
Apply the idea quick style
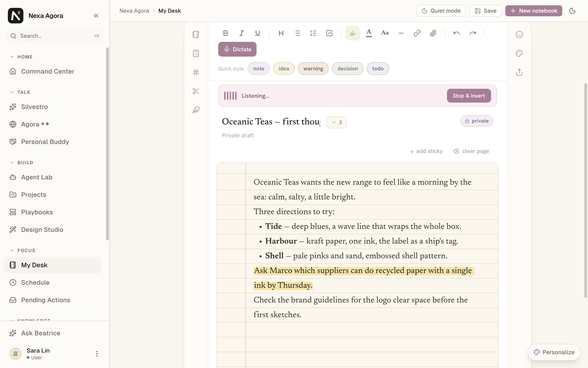284,69
